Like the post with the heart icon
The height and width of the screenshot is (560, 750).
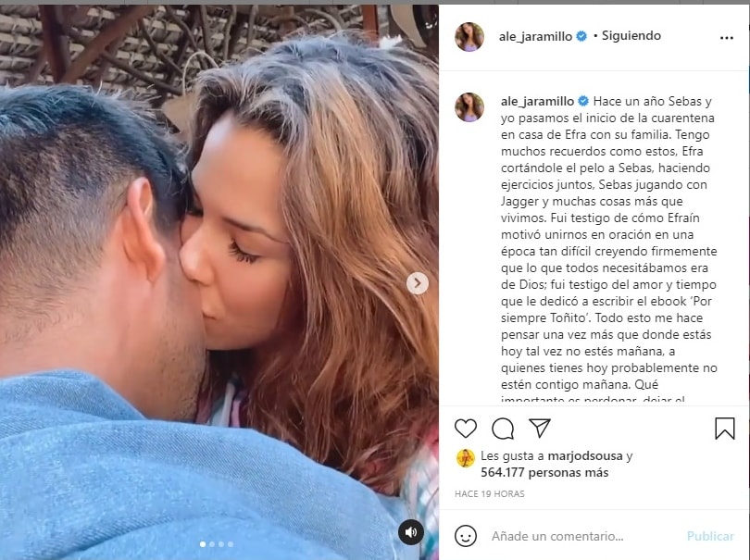click(x=466, y=428)
